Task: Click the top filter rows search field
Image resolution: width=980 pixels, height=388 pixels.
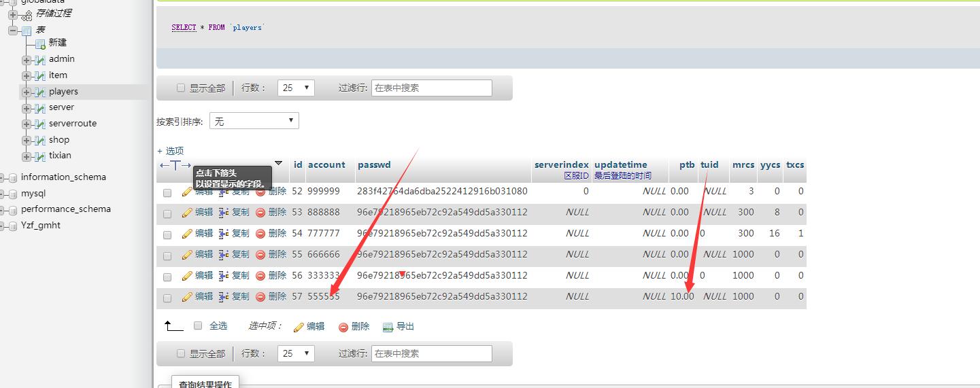Action: point(431,88)
